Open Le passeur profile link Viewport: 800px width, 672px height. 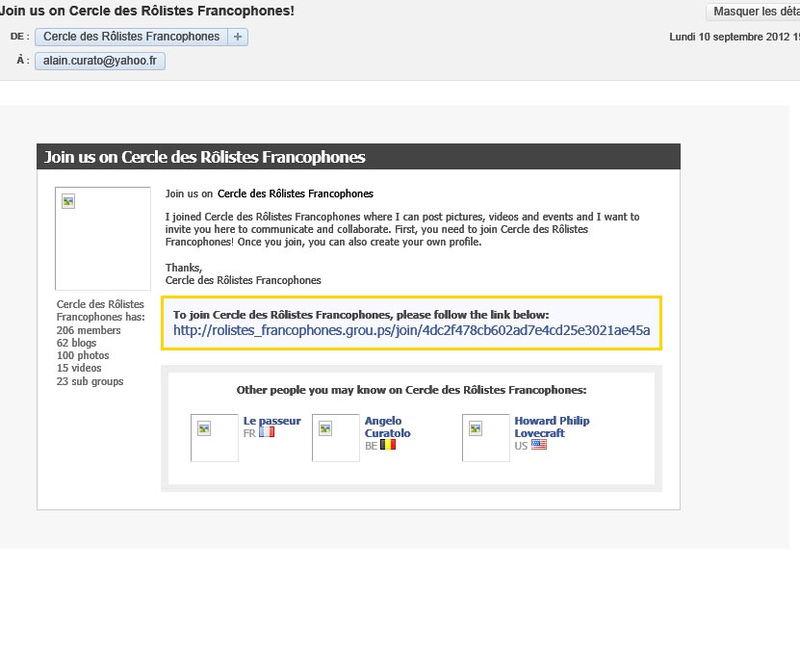pos(271,421)
